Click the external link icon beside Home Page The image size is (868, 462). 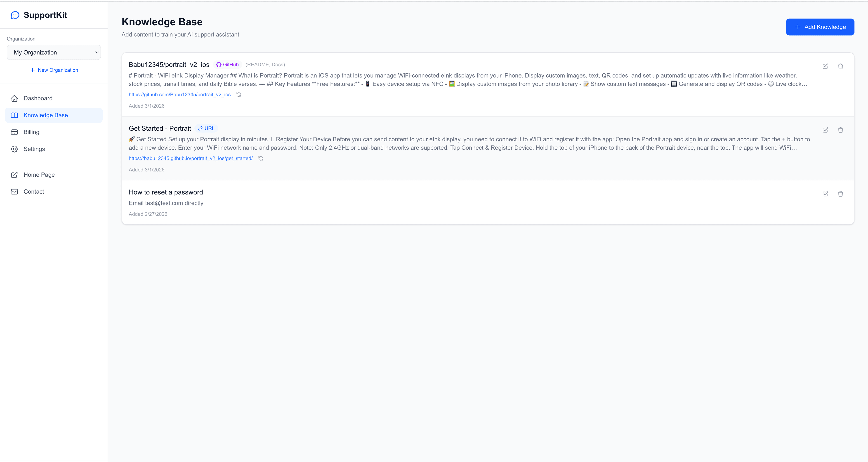coord(15,175)
